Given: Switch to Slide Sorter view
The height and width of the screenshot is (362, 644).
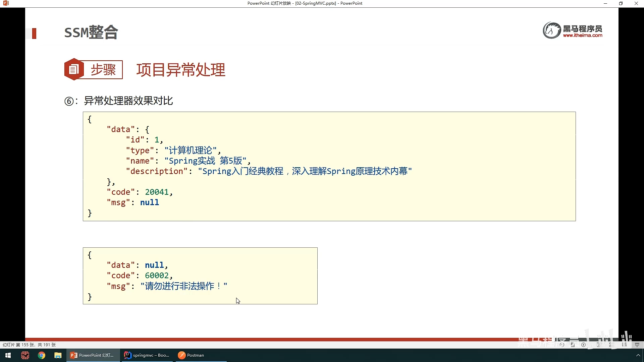Looking at the screenshot, I should tap(611, 345).
